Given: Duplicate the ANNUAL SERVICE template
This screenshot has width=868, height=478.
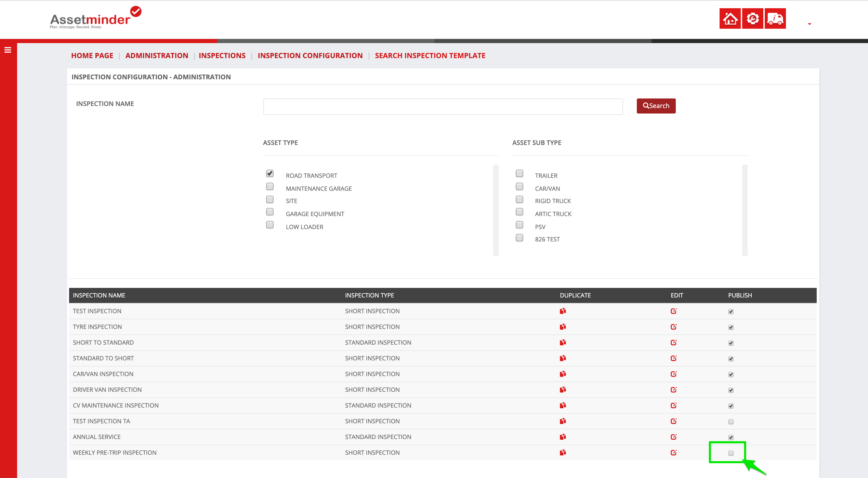Looking at the screenshot, I should coord(563,437).
